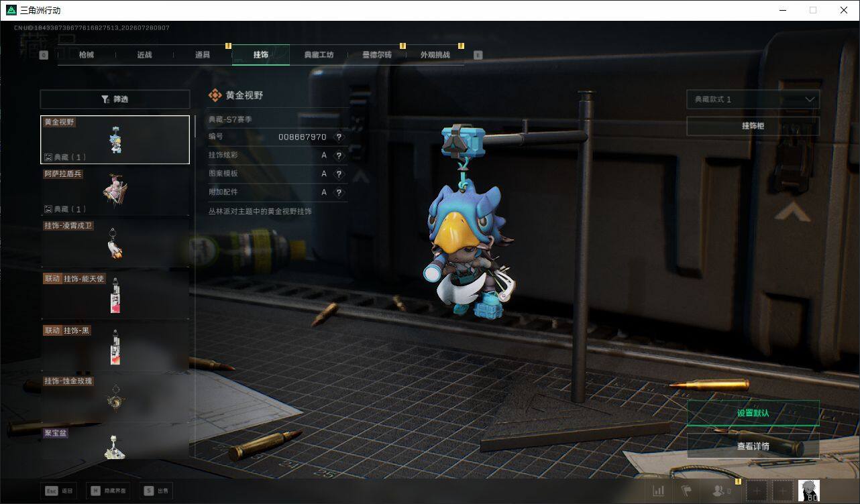Click the blue bird charm model preview
The width and height of the screenshot is (860, 504).
tap(468, 250)
